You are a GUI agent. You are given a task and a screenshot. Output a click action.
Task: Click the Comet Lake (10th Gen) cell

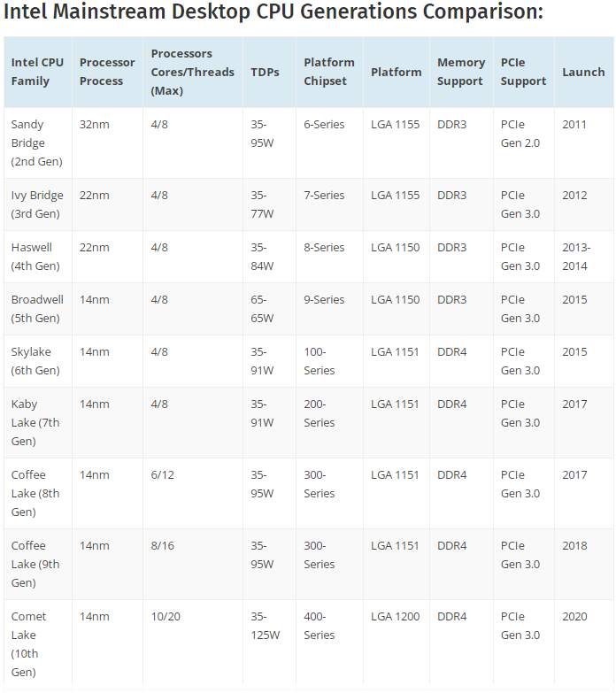pyautogui.click(x=37, y=644)
